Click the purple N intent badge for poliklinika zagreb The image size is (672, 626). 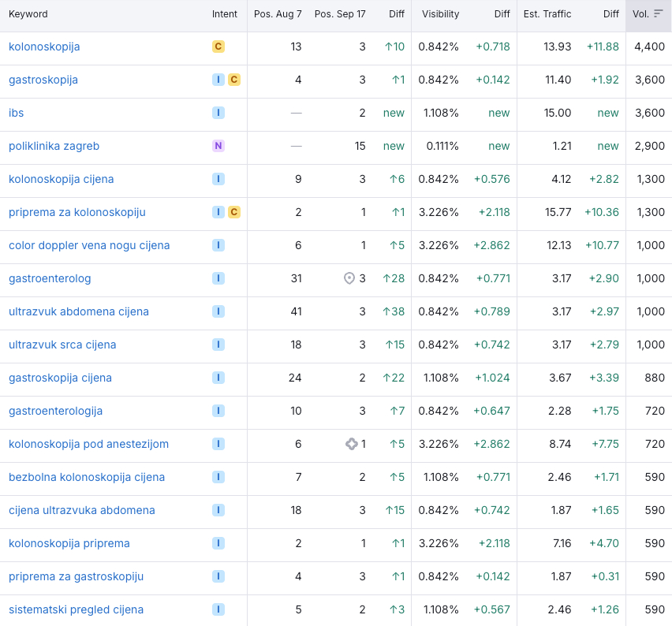coord(218,146)
